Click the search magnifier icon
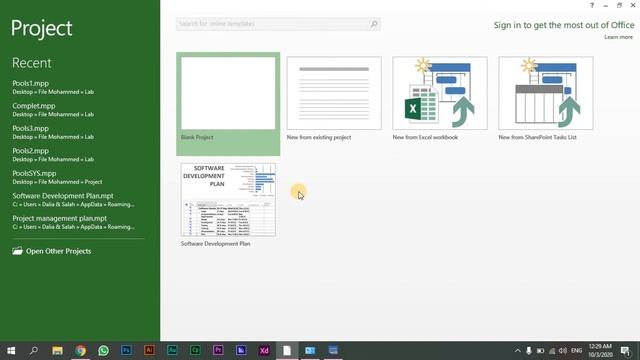The height and width of the screenshot is (360, 640). [x=374, y=24]
